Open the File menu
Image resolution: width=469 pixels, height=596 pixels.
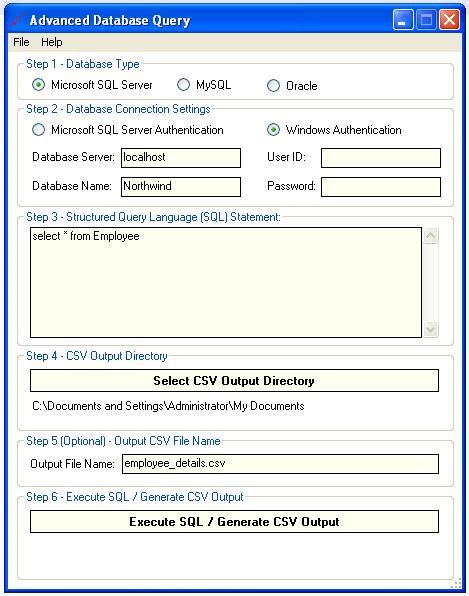(x=21, y=42)
